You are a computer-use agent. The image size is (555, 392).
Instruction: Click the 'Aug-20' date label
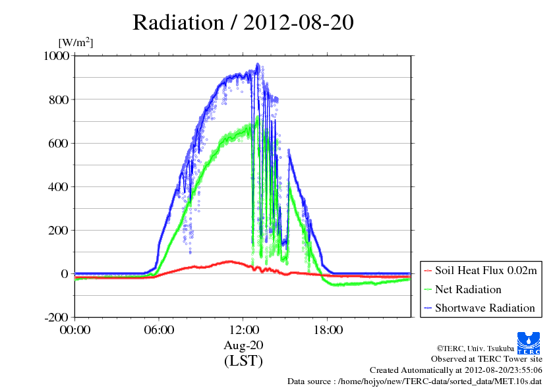pyautogui.click(x=243, y=345)
